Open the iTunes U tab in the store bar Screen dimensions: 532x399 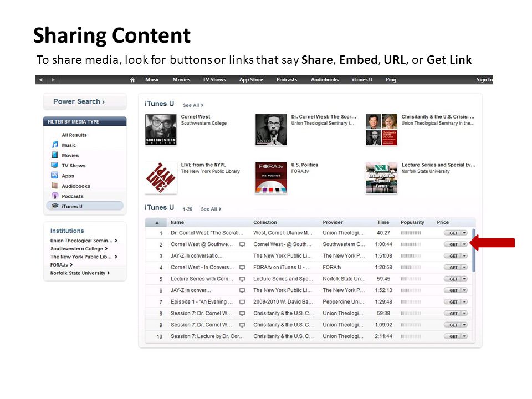[362, 80]
